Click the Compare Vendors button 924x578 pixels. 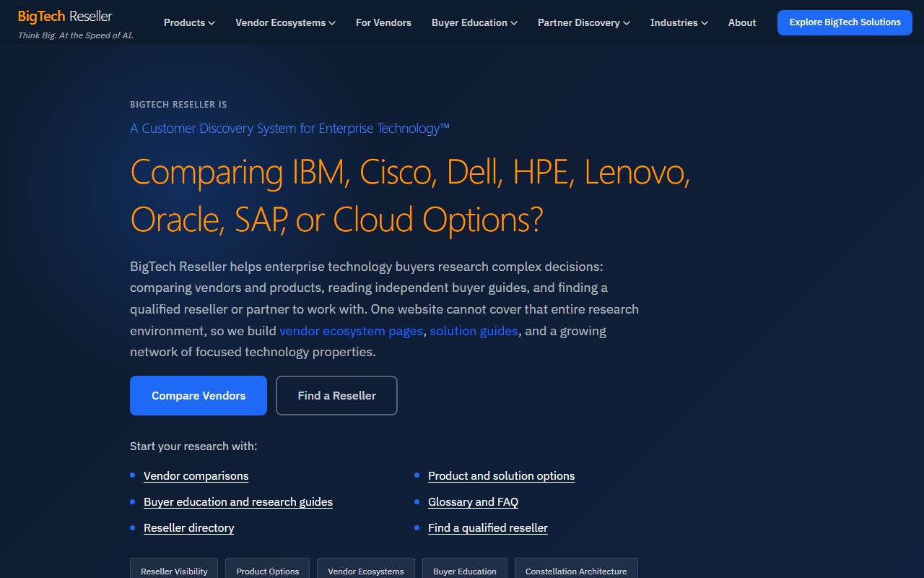point(199,395)
